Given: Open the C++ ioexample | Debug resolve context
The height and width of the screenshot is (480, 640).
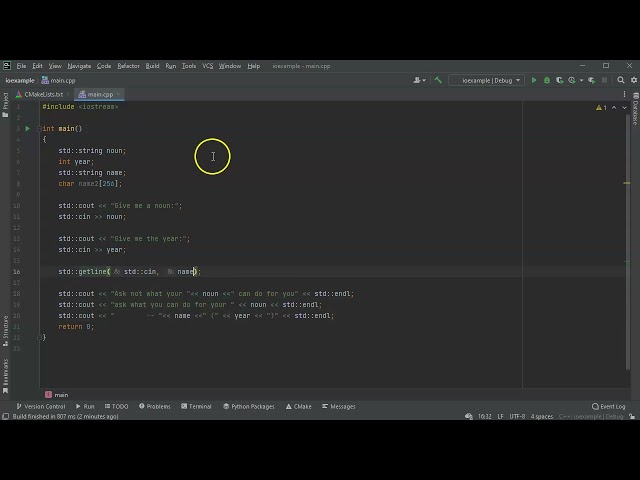Looking at the screenshot, I should click(591, 416).
